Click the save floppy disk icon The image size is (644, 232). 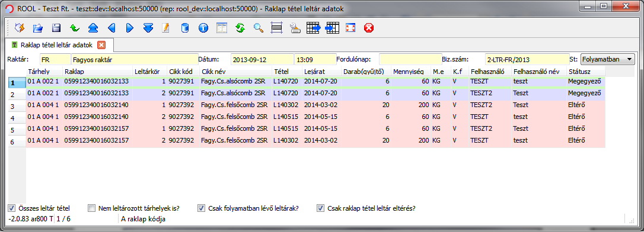(x=56, y=28)
